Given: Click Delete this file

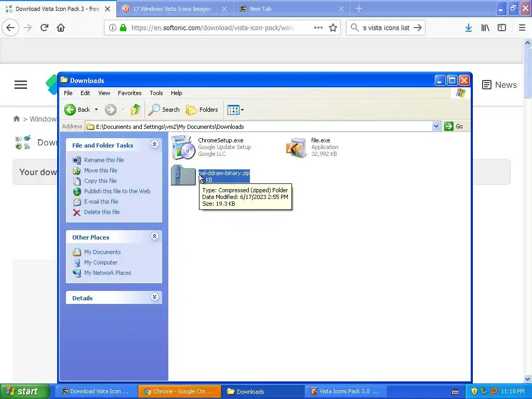Looking at the screenshot, I should click(x=102, y=212).
